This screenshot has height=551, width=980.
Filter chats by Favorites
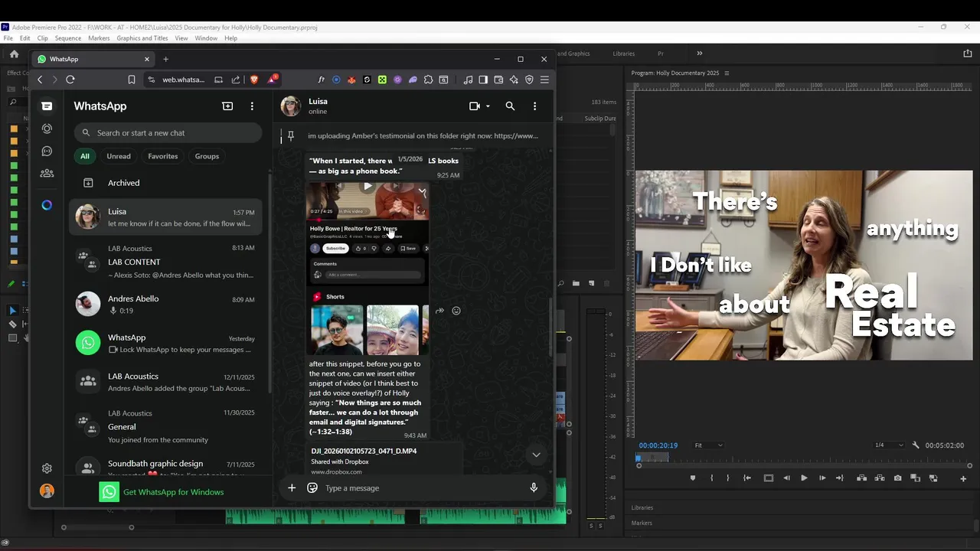(x=163, y=156)
